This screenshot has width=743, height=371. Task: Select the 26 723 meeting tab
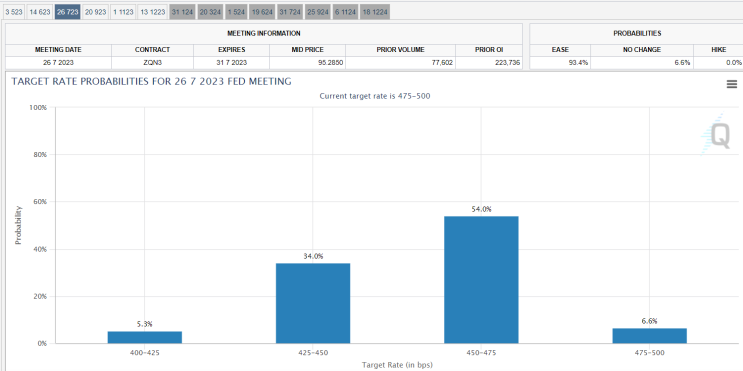click(x=67, y=12)
